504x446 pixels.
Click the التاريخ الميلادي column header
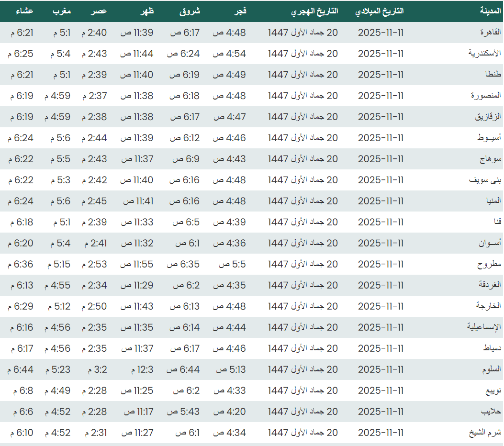(x=380, y=11)
